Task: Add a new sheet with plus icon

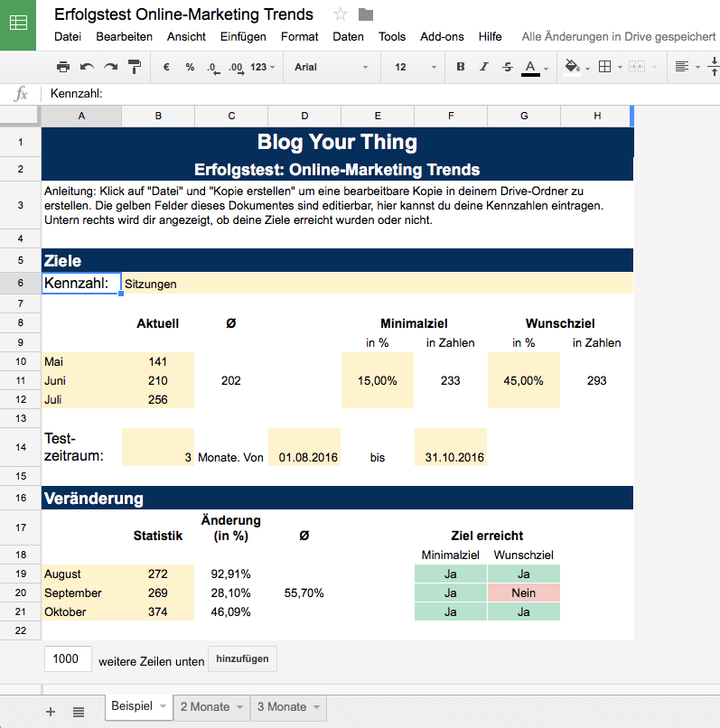Action: [x=51, y=711]
